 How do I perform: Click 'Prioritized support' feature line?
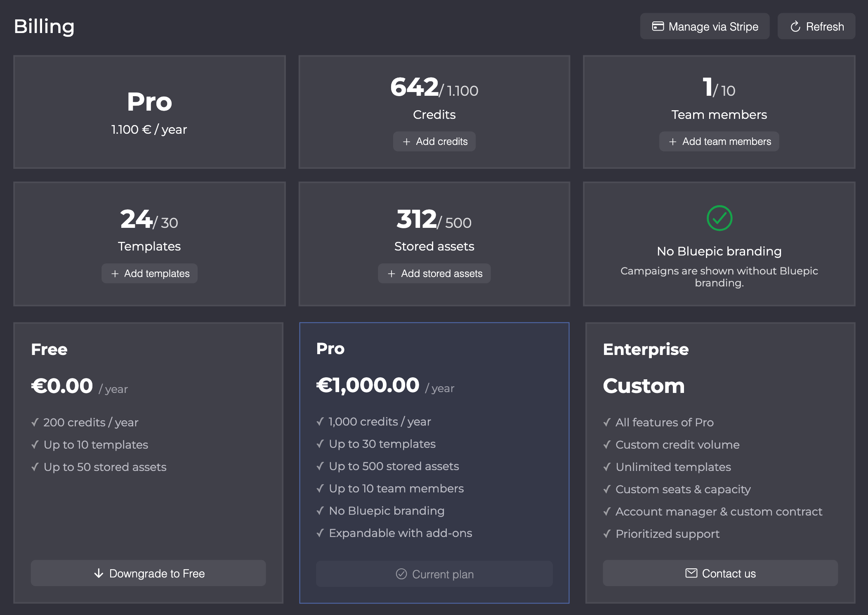tap(668, 534)
